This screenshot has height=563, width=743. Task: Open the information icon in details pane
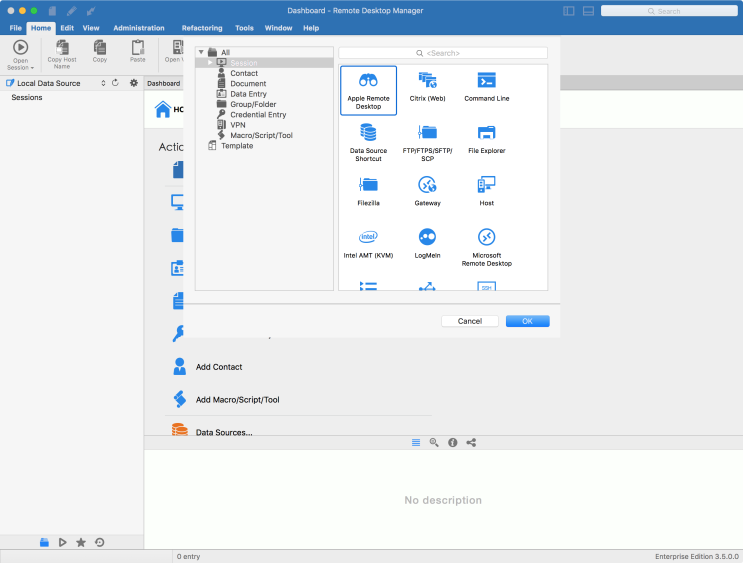tap(453, 442)
